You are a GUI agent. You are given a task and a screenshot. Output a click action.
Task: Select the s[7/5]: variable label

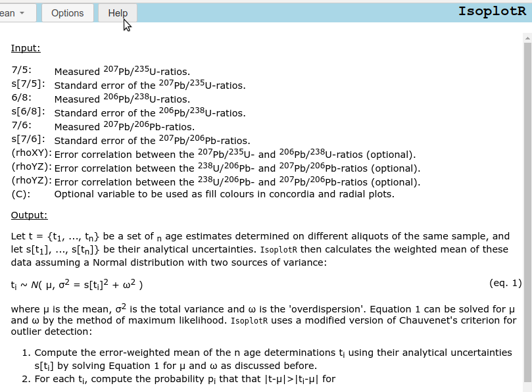(28, 84)
